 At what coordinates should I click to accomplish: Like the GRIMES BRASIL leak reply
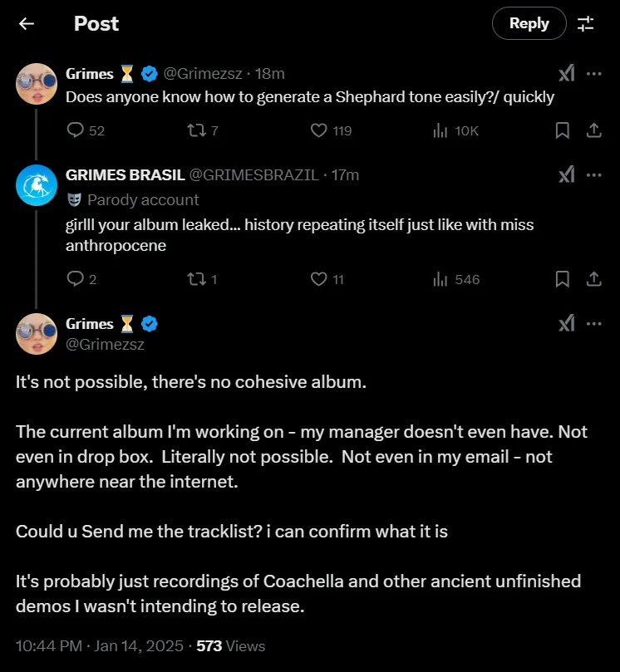coord(318,279)
